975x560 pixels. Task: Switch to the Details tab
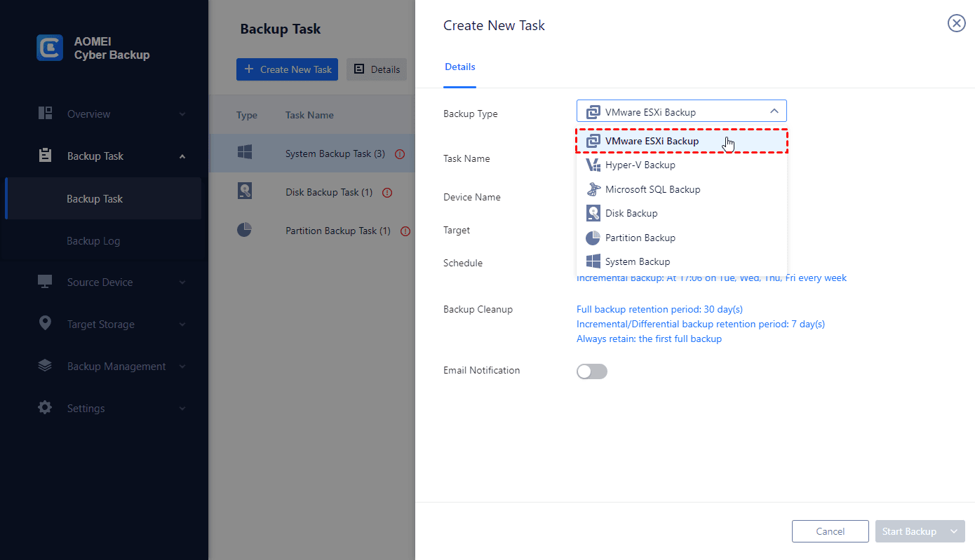click(x=459, y=67)
